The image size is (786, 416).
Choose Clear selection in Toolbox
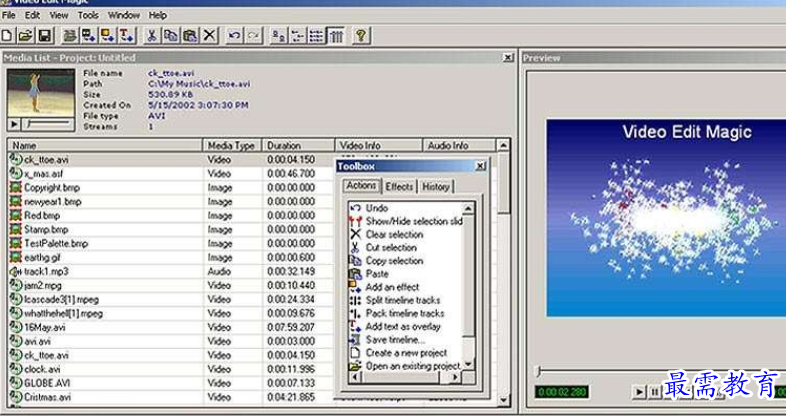tap(386, 234)
